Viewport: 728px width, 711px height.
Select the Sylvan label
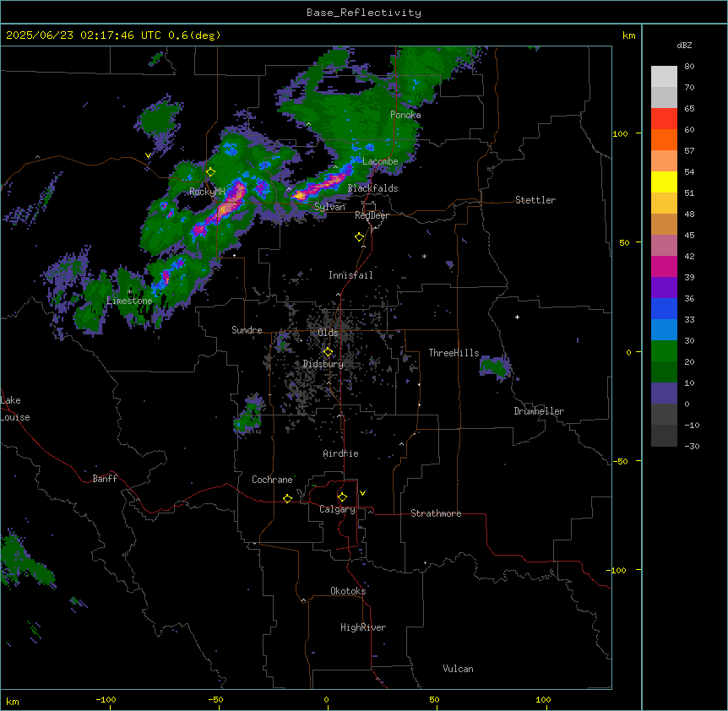(x=329, y=207)
